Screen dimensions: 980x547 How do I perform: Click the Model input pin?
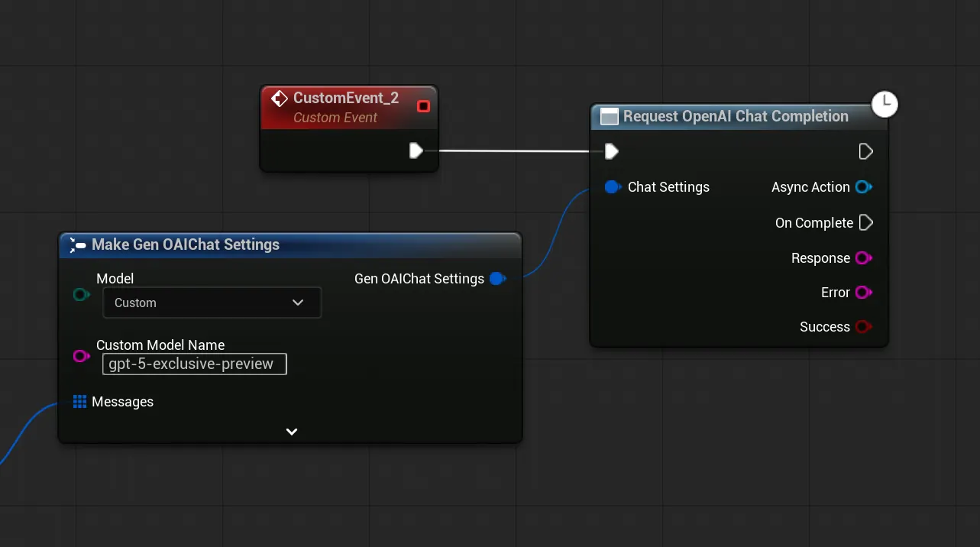82,295
